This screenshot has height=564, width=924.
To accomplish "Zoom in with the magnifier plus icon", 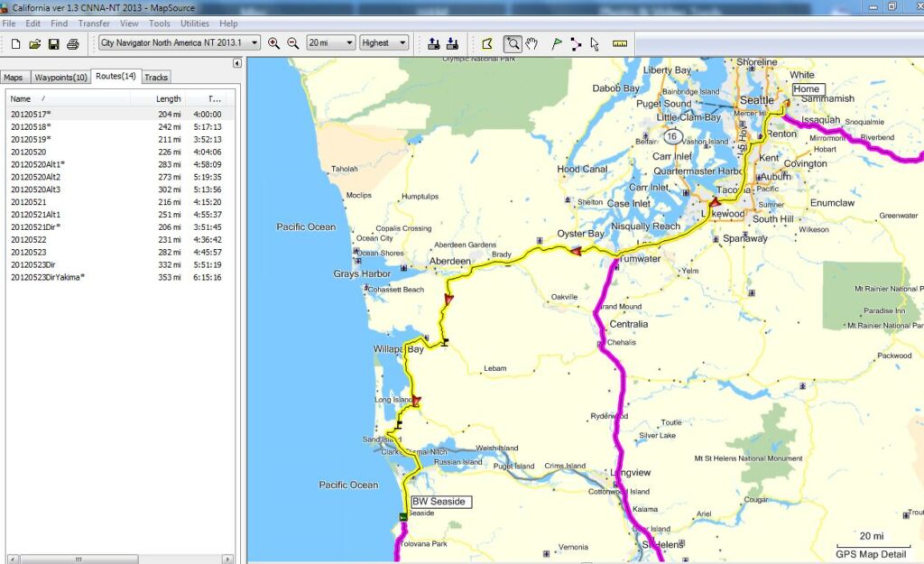I will (273, 43).
